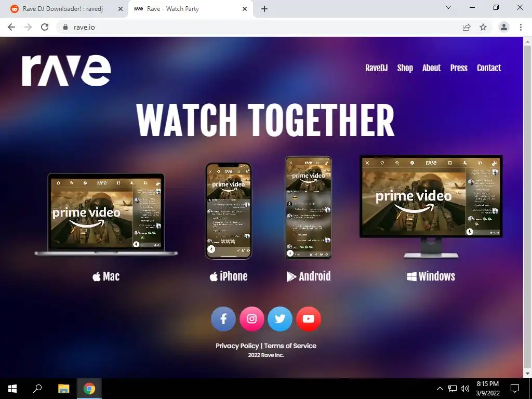
Task: Open File Explorer from taskbar
Action: [63, 389]
